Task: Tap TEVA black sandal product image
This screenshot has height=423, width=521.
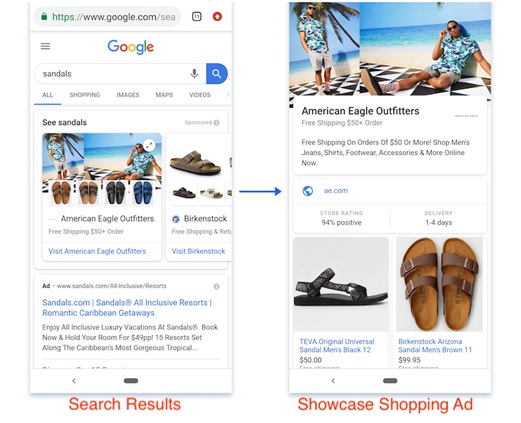Action: click(x=341, y=284)
